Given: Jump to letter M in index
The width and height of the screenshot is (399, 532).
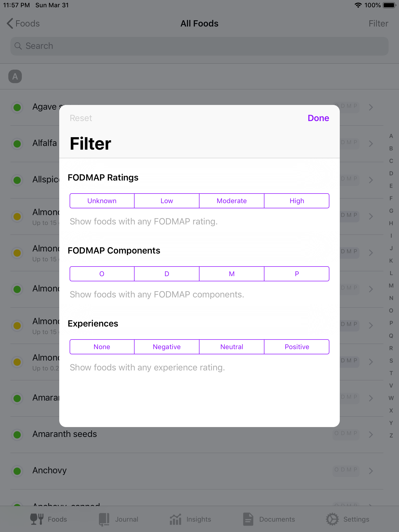Looking at the screenshot, I should tap(391, 285).
